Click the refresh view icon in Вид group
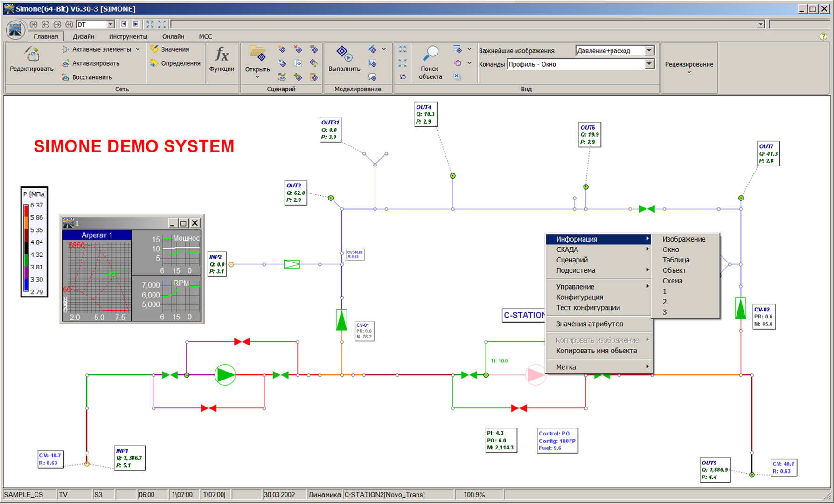This screenshot has width=834, height=504. pyautogui.click(x=403, y=77)
